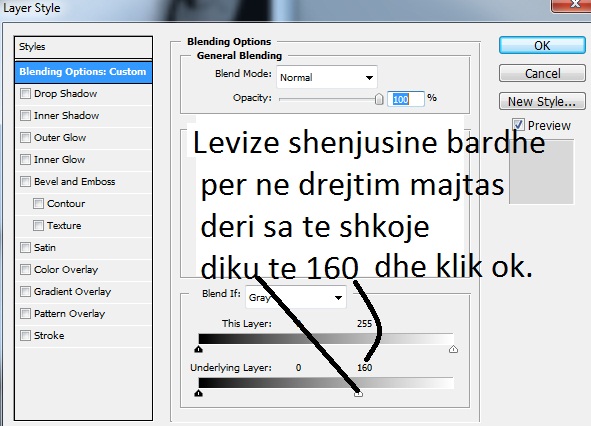Image resolution: width=591 pixels, height=426 pixels.
Task: Open the Blend Mode dropdown
Action: click(x=327, y=77)
